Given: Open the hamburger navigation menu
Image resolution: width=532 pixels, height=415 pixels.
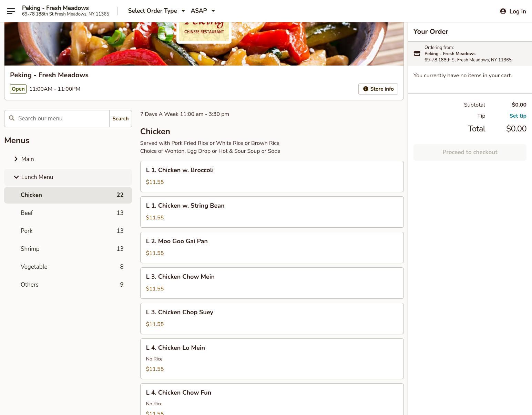Looking at the screenshot, I should 11,11.
